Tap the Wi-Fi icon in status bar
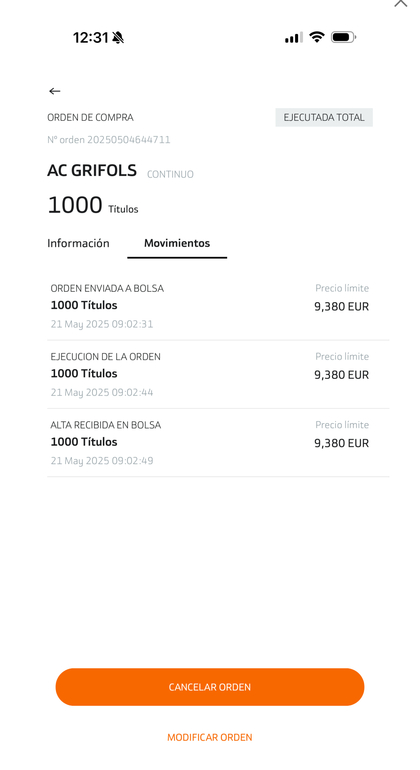420x770 pixels. click(x=317, y=37)
